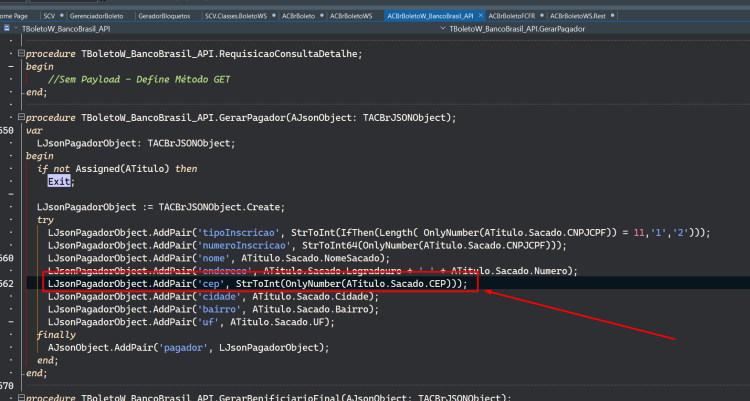Click the 'uf' AddPair line
Viewport: 750px width, 401px height.
click(191, 322)
